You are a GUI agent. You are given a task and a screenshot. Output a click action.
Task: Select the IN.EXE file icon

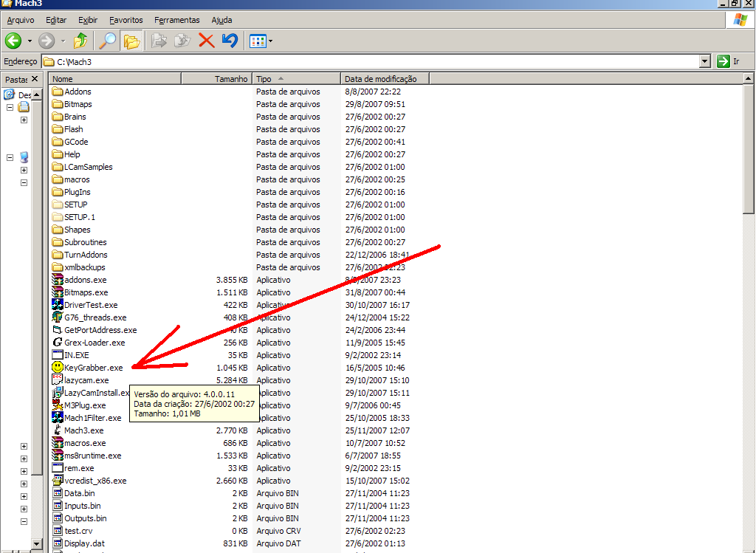[x=58, y=355]
